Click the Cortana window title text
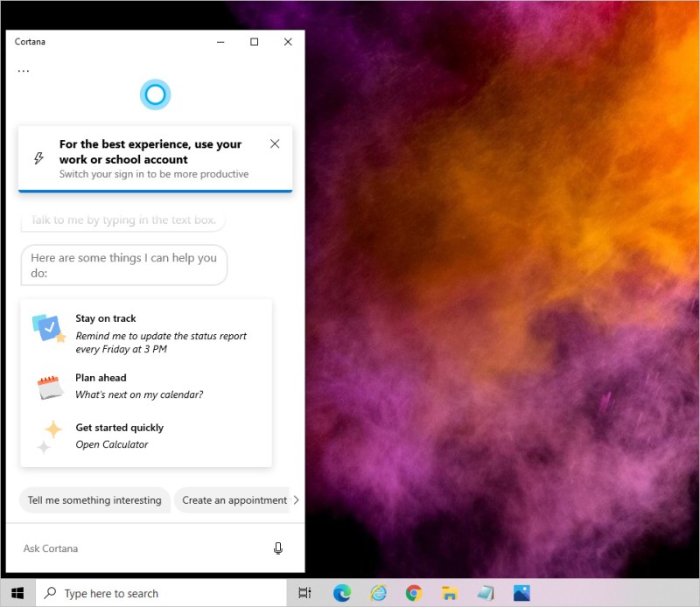The image size is (700, 607). click(x=30, y=41)
